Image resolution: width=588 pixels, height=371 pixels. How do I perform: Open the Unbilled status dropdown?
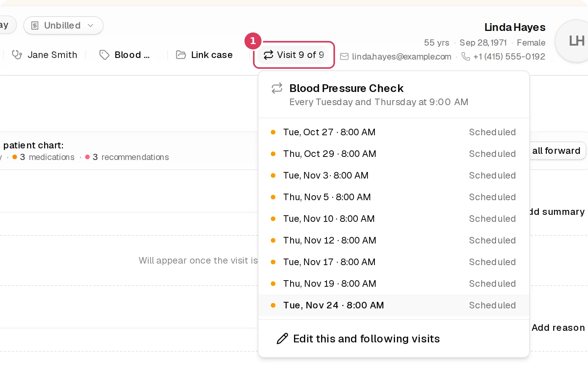click(x=63, y=26)
